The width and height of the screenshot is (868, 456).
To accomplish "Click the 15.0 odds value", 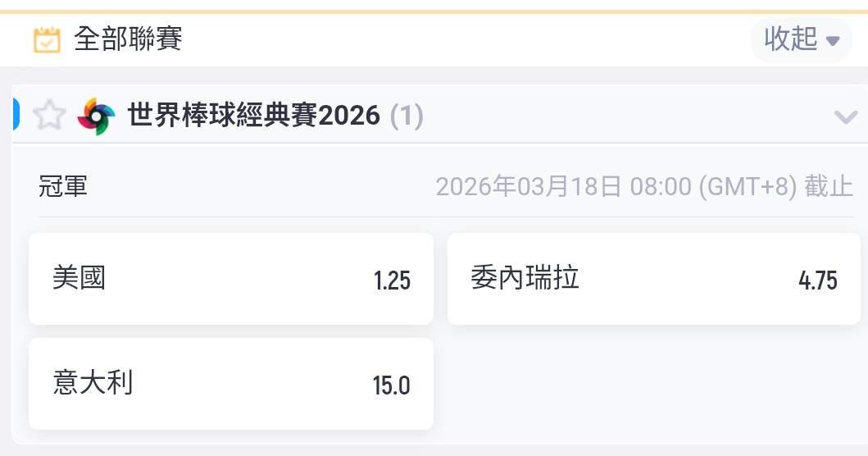I will (392, 385).
